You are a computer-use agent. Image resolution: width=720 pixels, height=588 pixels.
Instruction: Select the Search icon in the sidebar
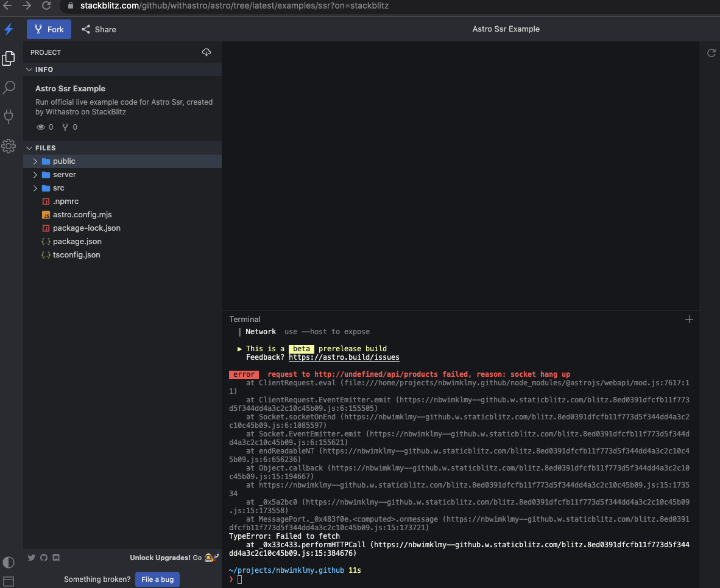coord(9,88)
